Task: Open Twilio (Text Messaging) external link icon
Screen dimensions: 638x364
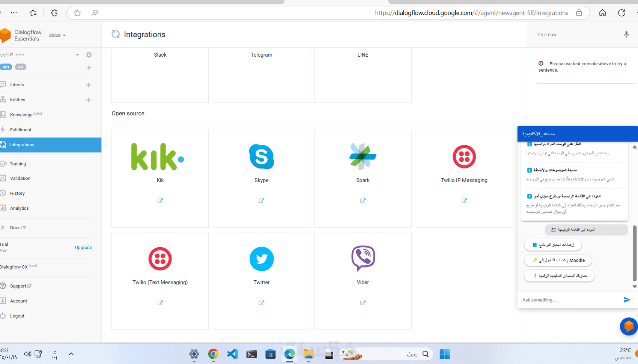Action: (x=160, y=303)
